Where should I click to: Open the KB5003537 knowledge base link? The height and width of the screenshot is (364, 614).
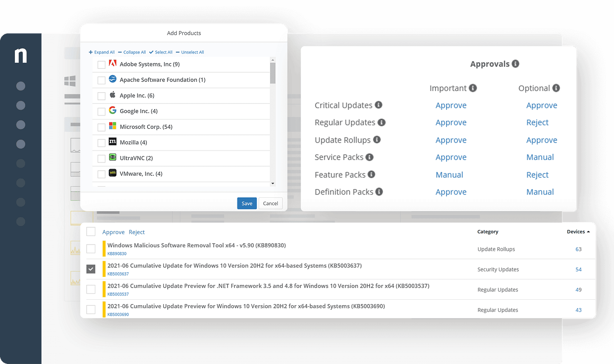click(x=118, y=294)
